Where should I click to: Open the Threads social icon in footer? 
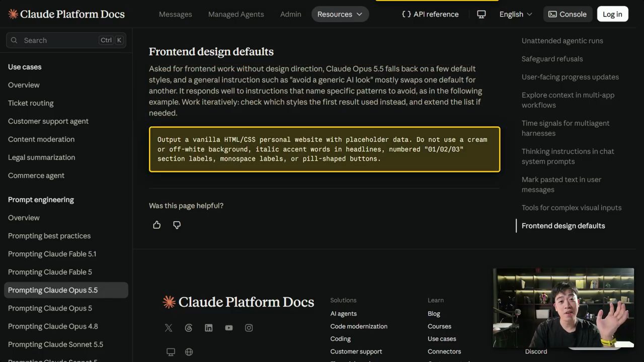[189, 328]
